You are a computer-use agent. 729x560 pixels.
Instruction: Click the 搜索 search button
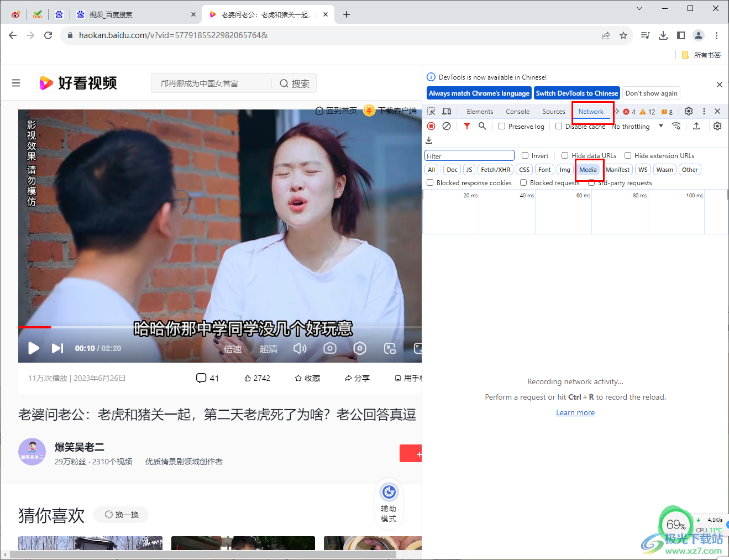tap(295, 83)
